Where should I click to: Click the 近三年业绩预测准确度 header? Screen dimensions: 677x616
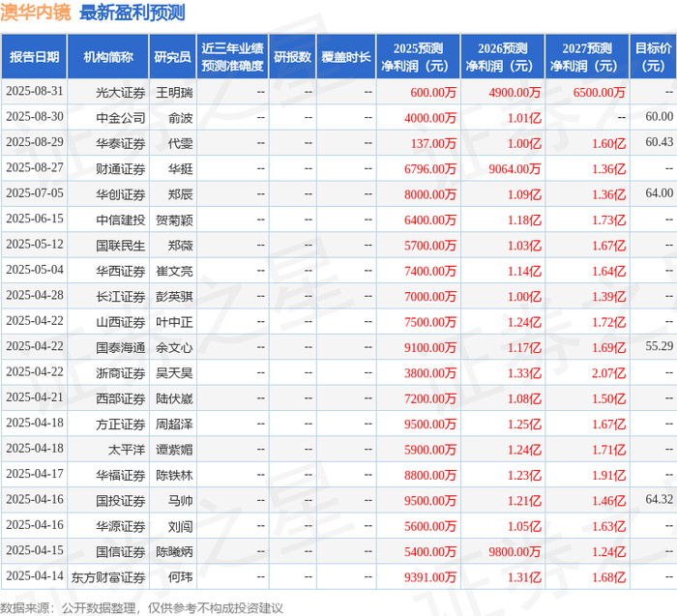[x=232, y=57]
